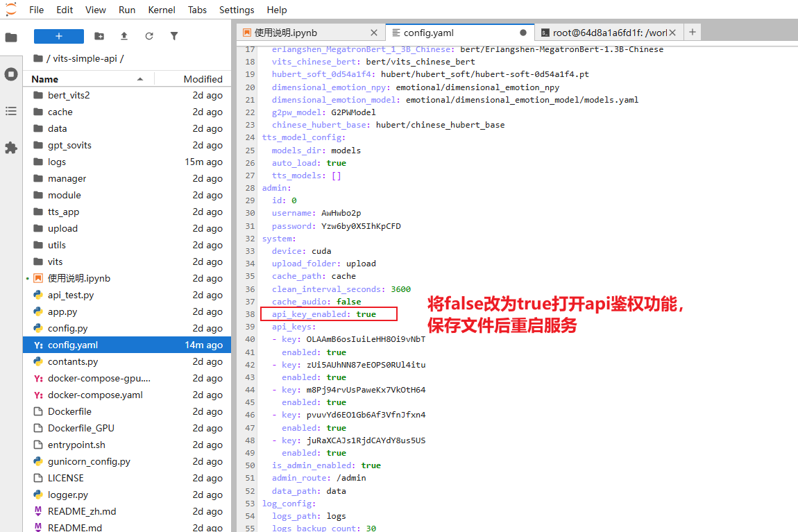Toggle the file filter funnel icon
798x532 pixels.
click(174, 36)
